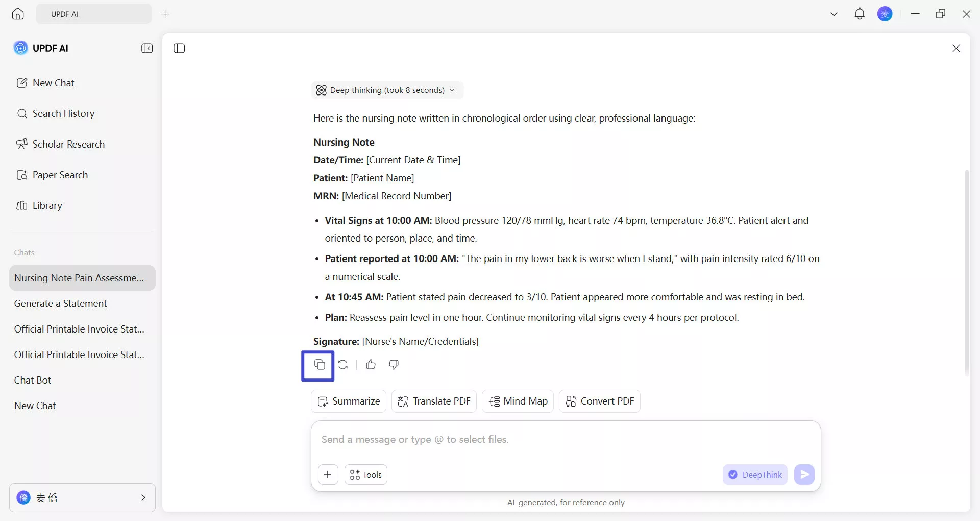
Task: Expand the Deep thinking reasoning details
Action: [x=453, y=90]
